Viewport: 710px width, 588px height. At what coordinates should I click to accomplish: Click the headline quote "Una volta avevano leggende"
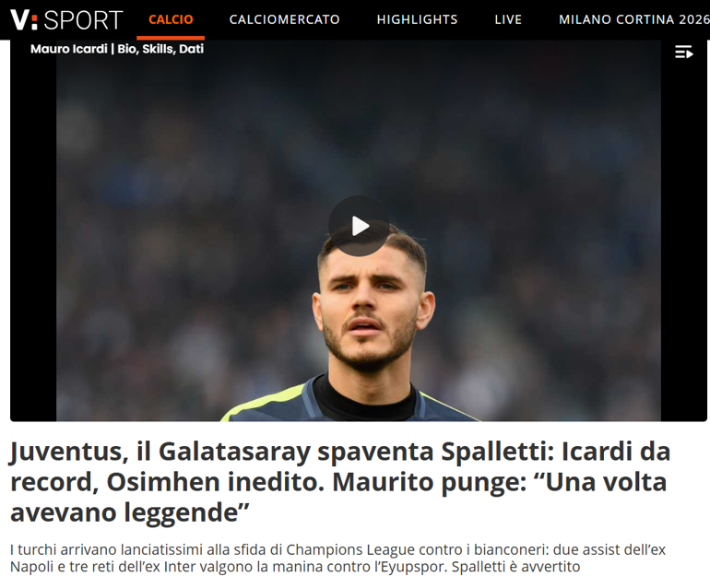click(338, 497)
